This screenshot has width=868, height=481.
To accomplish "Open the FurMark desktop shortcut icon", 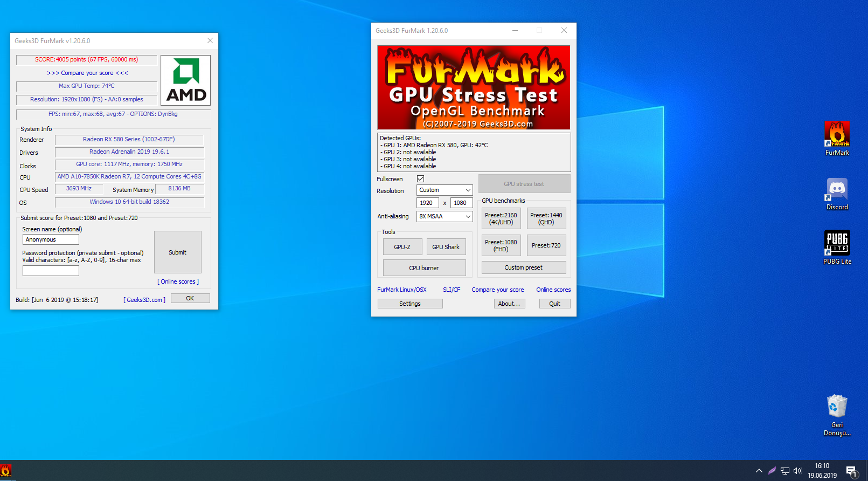I will coord(837,135).
